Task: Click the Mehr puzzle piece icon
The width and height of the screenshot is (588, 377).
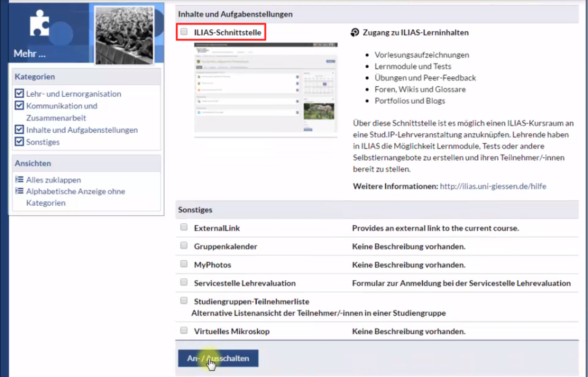Action: [40, 23]
